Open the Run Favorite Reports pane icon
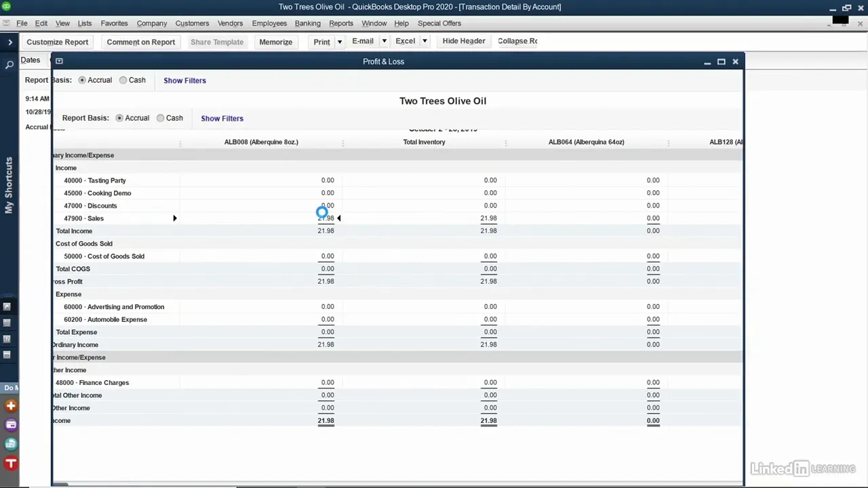 pyautogui.click(x=7, y=339)
